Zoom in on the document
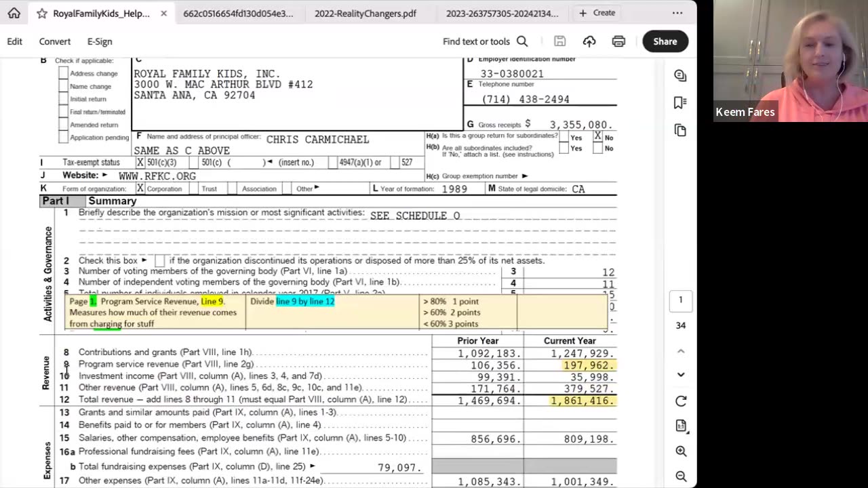The width and height of the screenshot is (868, 488). 681,451
